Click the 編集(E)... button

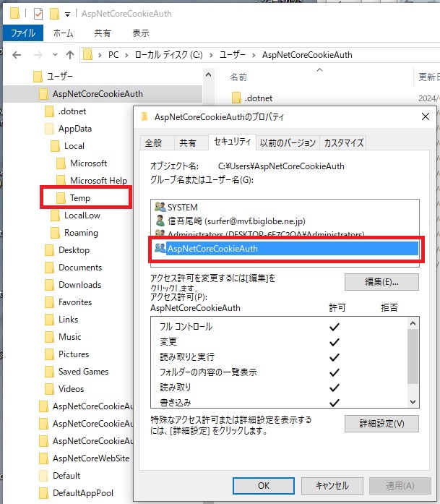(381, 281)
